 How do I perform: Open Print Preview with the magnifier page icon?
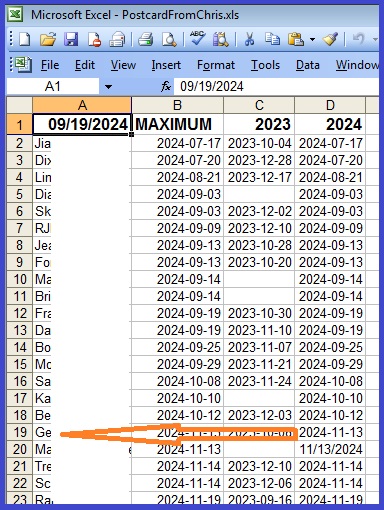pos(169,40)
